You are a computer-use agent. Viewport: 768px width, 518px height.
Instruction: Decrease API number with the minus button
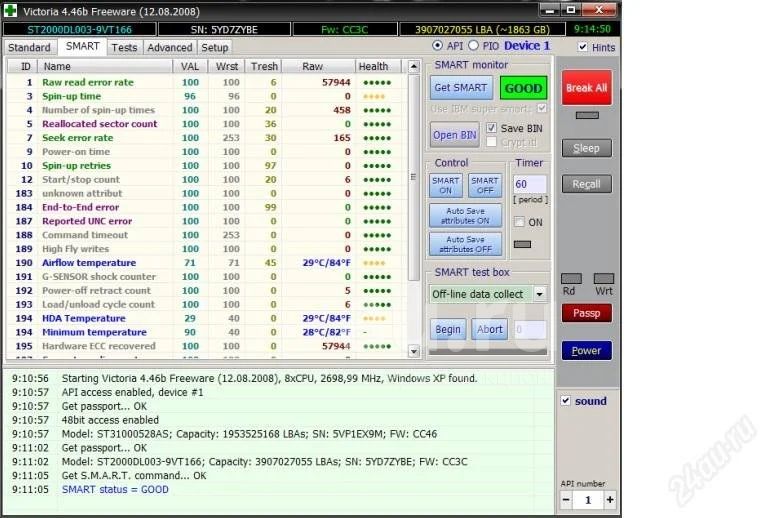click(567, 500)
